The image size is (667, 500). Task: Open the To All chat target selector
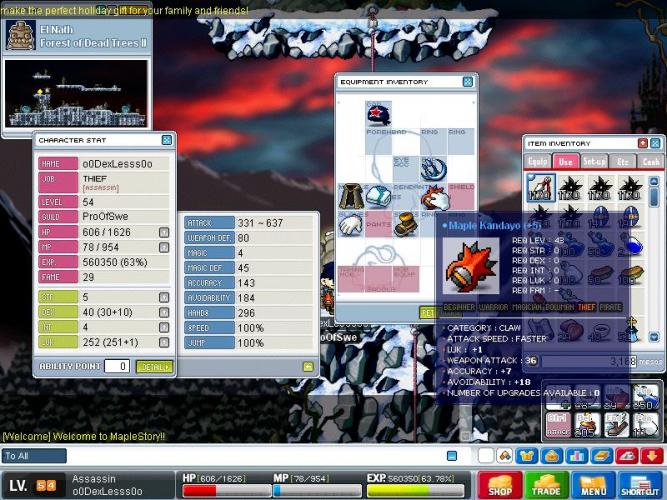pos(34,456)
